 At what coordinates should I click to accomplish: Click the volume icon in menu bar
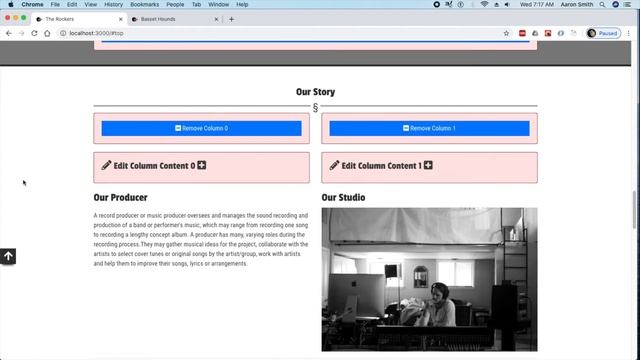coord(507,4)
